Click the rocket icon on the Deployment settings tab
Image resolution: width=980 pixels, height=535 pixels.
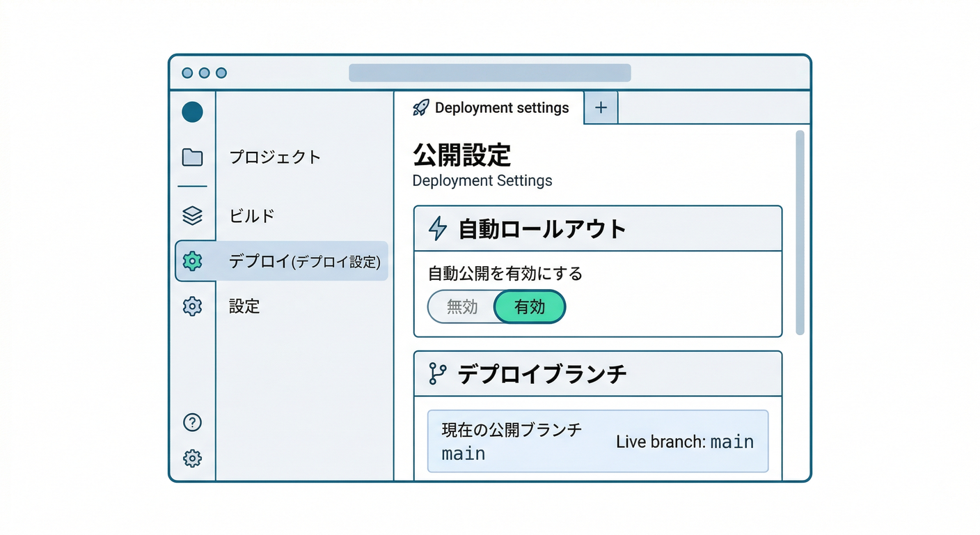[420, 107]
